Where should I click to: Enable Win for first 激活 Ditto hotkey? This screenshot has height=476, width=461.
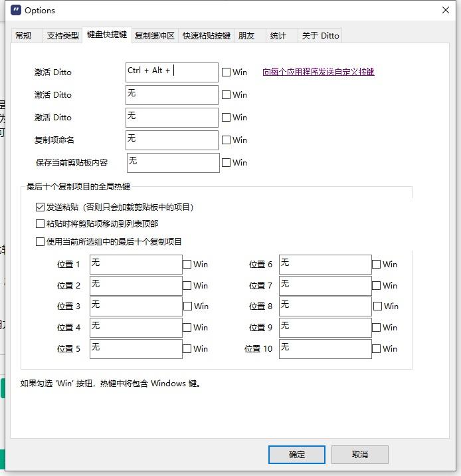point(234,72)
